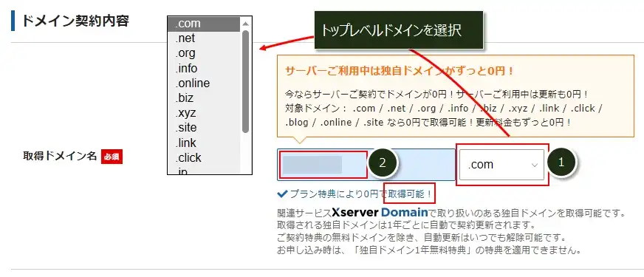Pick .online from the domain list
The image size is (644, 277).
(x=204, y=83)
